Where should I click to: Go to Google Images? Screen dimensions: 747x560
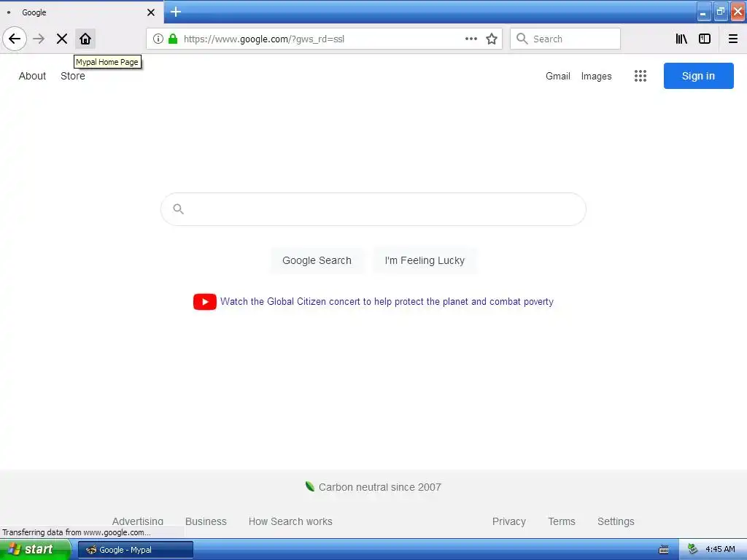[x=596, y=76]
